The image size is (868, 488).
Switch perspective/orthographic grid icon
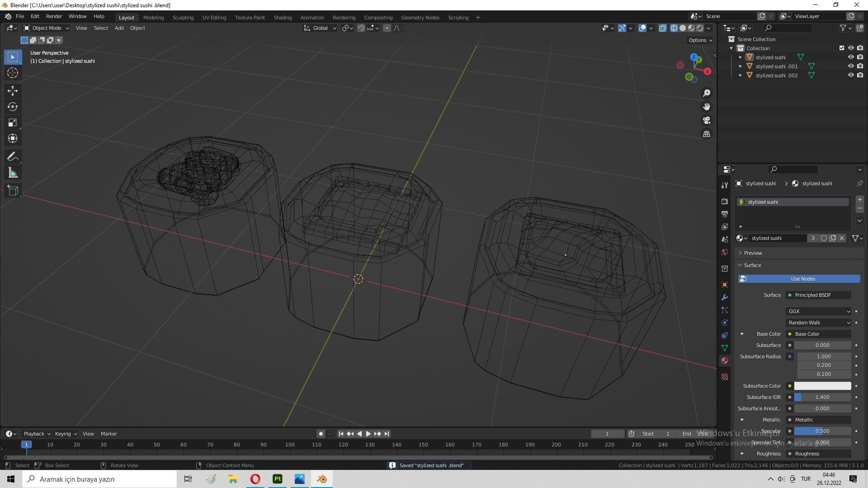[706, 134]
